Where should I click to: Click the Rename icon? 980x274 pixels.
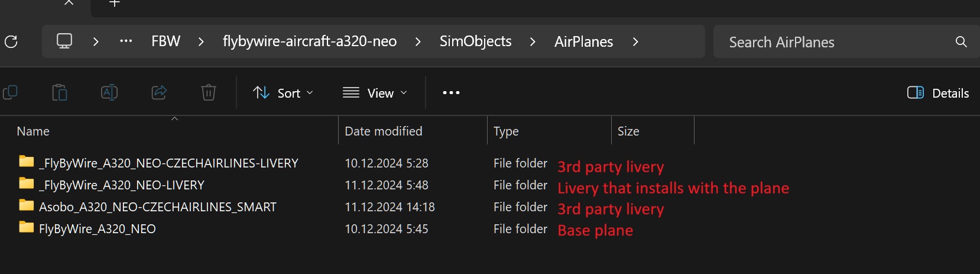109,93
